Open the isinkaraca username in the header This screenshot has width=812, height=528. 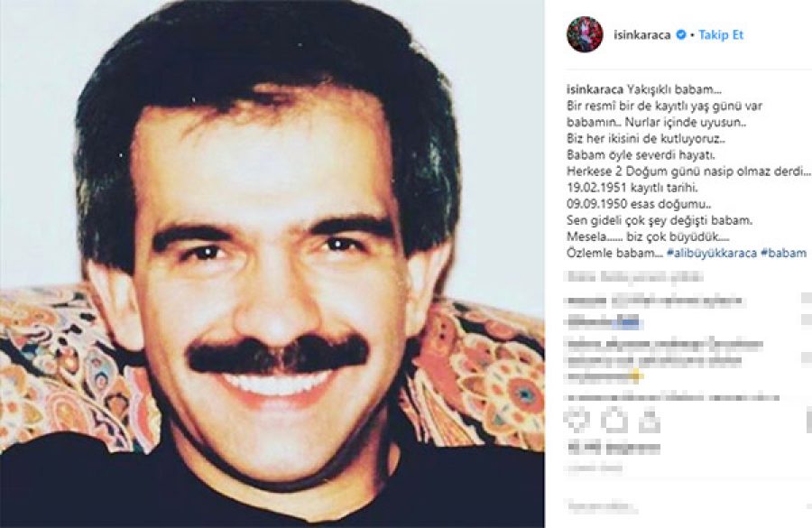(642, 34)
